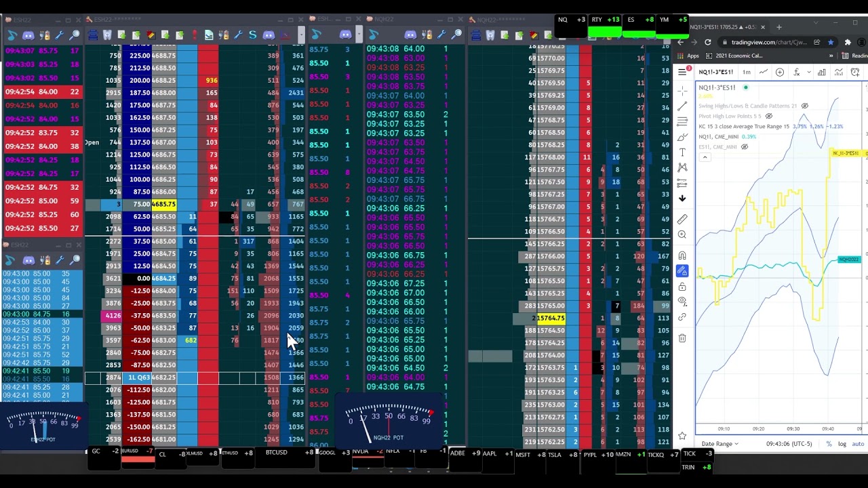Toggle percent scale on the chart

(829, 444)
